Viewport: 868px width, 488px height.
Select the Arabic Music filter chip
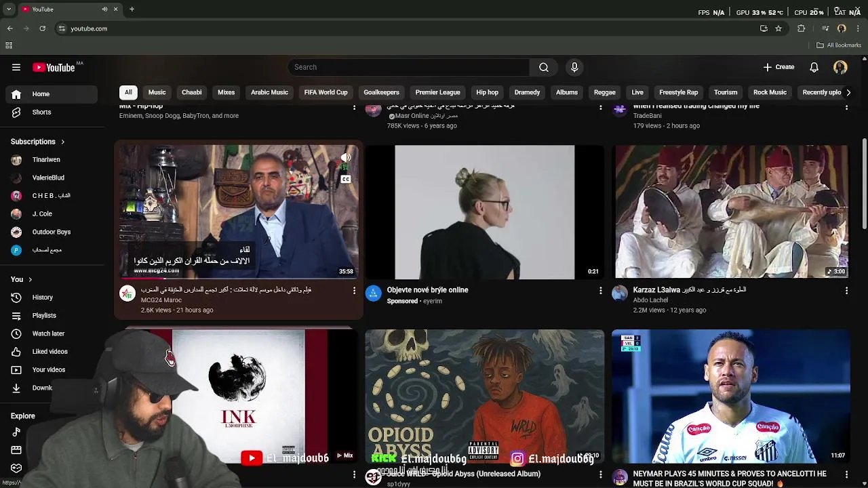coord(269,92)
